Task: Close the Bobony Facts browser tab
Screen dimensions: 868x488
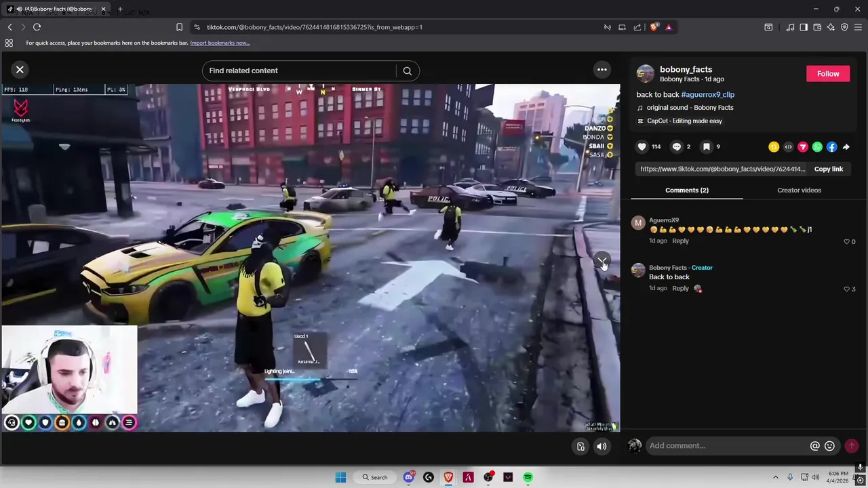Action: [103, 9]
